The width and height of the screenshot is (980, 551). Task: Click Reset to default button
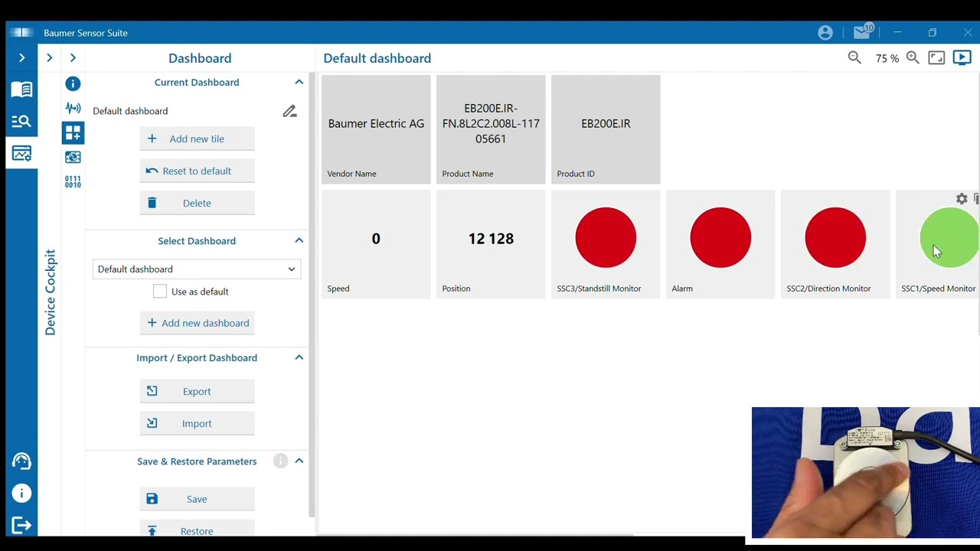point(197,171)
